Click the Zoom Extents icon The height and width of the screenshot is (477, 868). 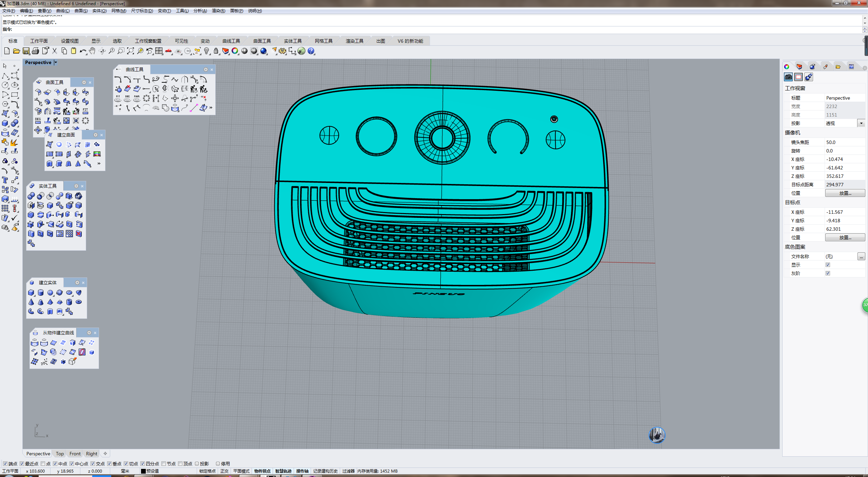coord(131,51)
